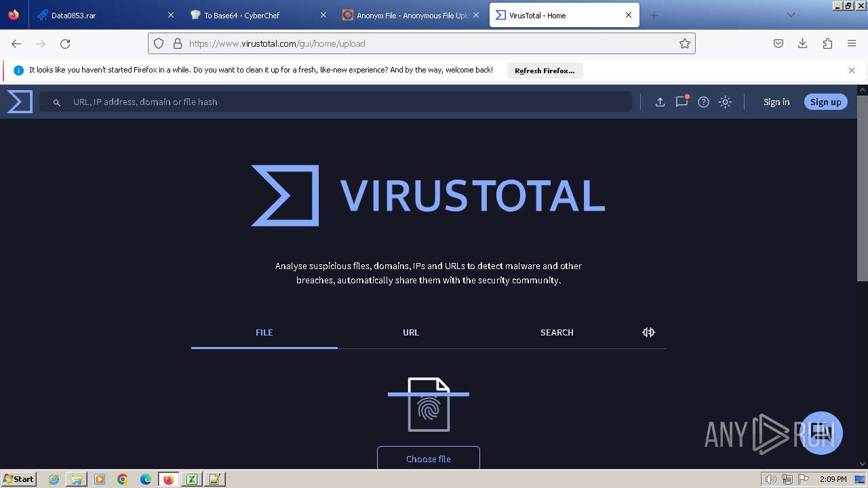
Task: Click the system tray volume icon
Action: 770,479
